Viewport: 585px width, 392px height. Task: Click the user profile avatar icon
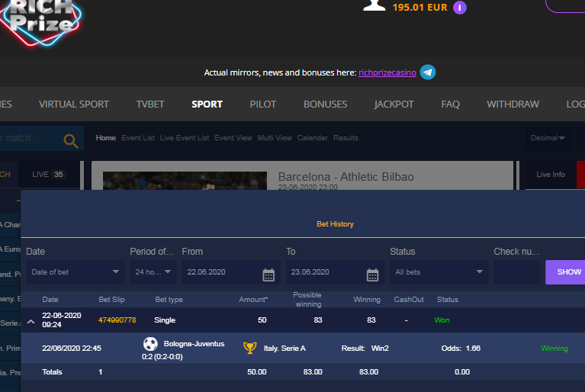click(374, 5)
